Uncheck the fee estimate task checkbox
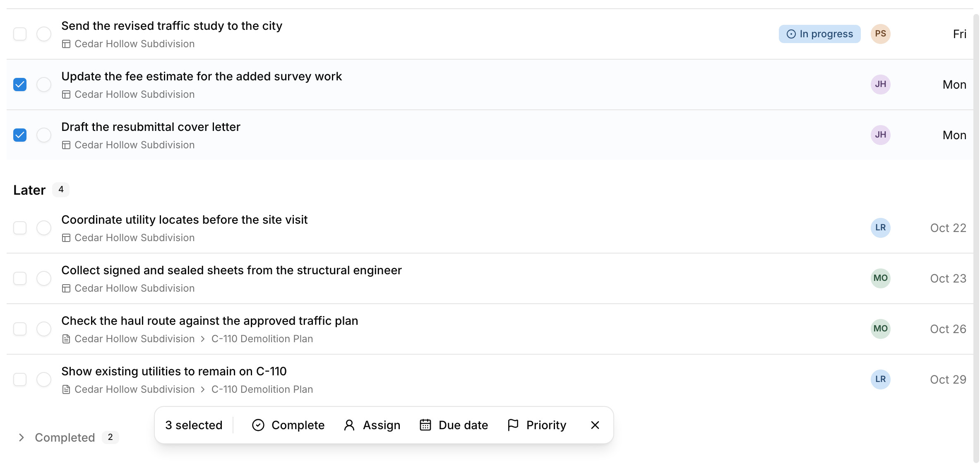The height and width of the screenshot is (464, 980). click(20, 85)
